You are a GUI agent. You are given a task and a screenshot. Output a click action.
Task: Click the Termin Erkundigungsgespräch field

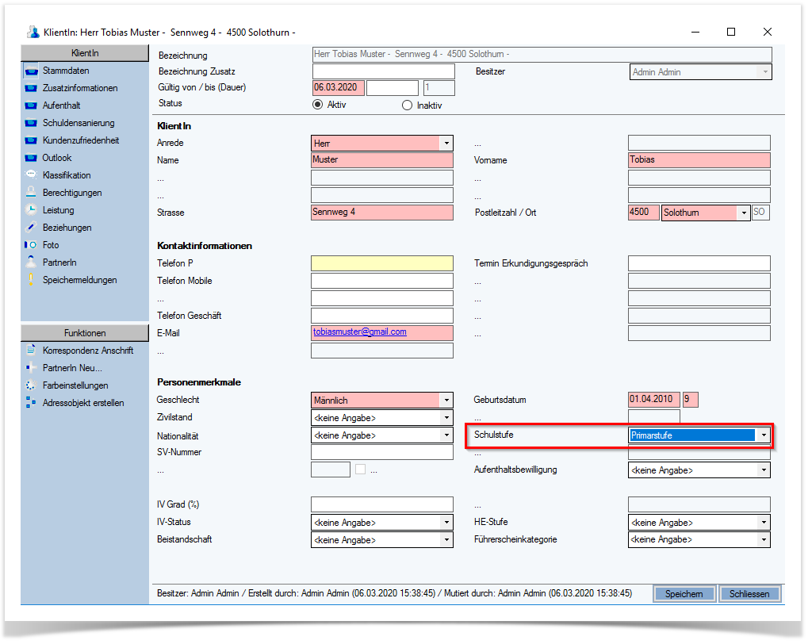point(699,263)
